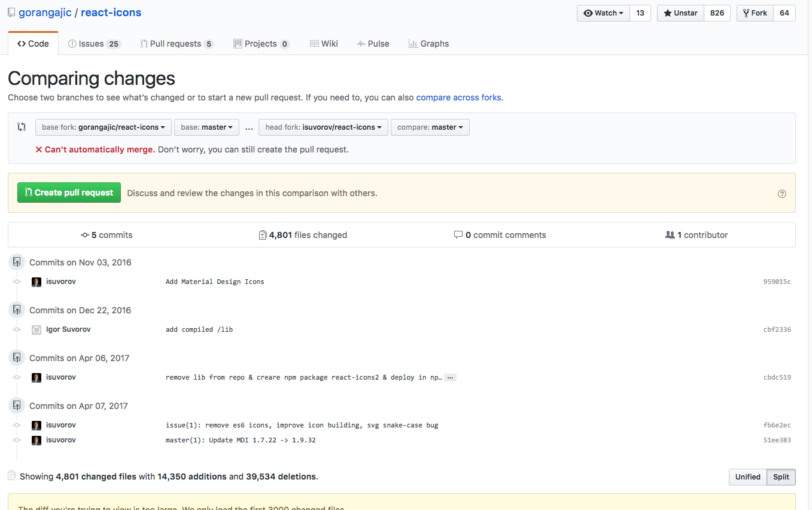This screenshot has width=812, height=510.
Task: Click the push icon for Apr 06, 2017 commits
Action: (x=17, y=358)
